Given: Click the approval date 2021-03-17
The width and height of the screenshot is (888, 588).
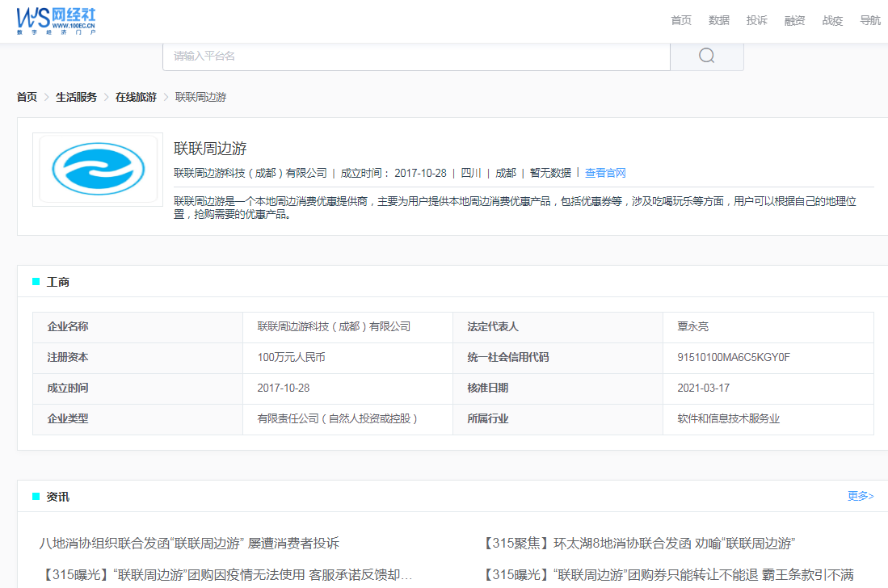Looking at the screenshot, I should click(704, 388).
